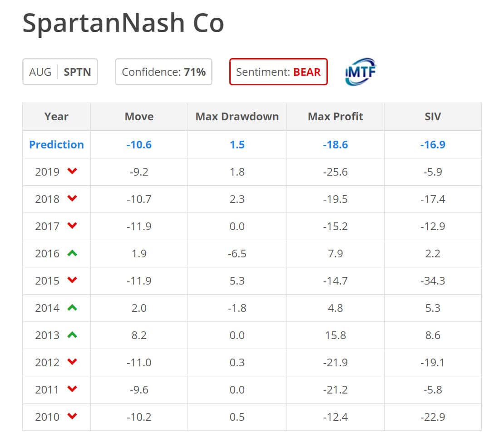Click the 2015 Max Profit value -14.7
The height and width of the screenshot is (448, 494).
click(336, 281)
